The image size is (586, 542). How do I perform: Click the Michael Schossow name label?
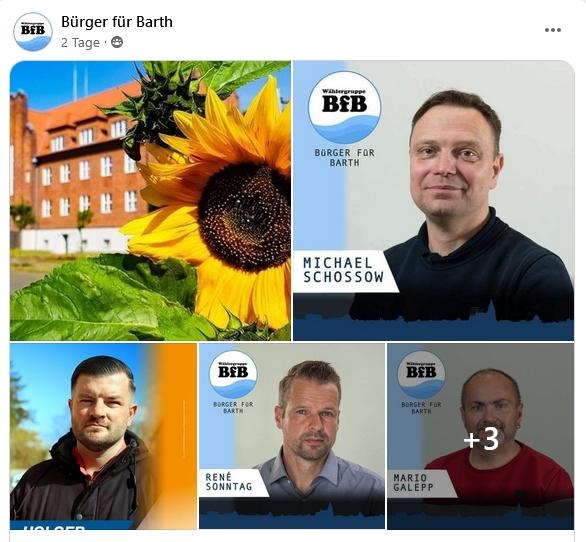point(343,270)
